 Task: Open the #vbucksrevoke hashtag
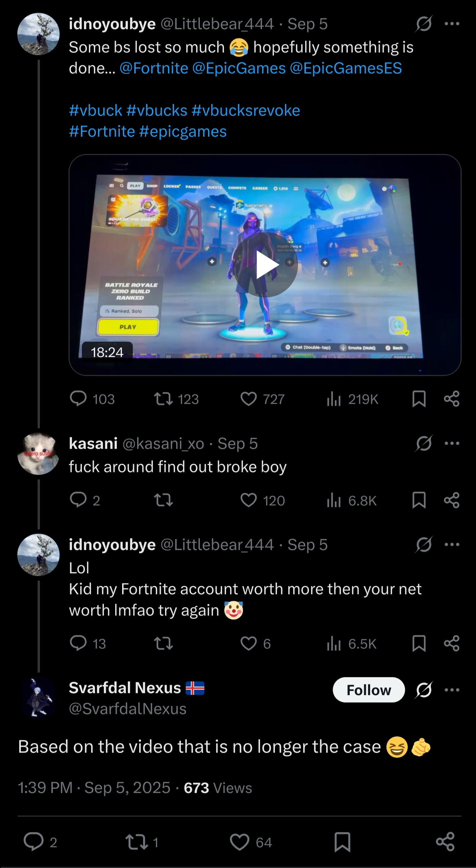point(246,110)
